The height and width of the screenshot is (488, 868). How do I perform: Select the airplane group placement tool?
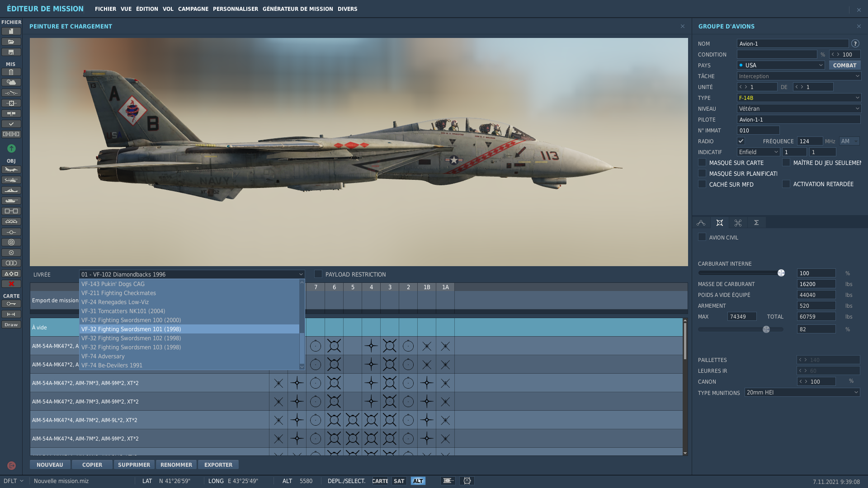[x=11, y=169]
